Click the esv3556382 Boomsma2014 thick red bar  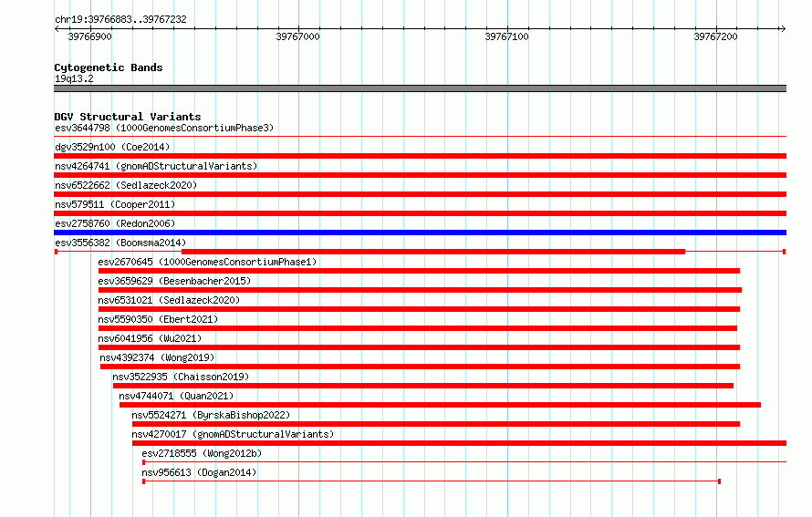point(433,252)
